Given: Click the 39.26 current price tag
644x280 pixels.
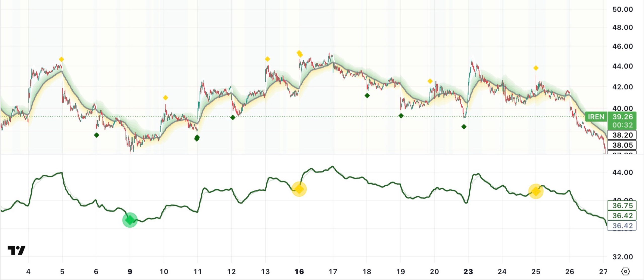Looking at the screenshot, I should tap(622, 117).
